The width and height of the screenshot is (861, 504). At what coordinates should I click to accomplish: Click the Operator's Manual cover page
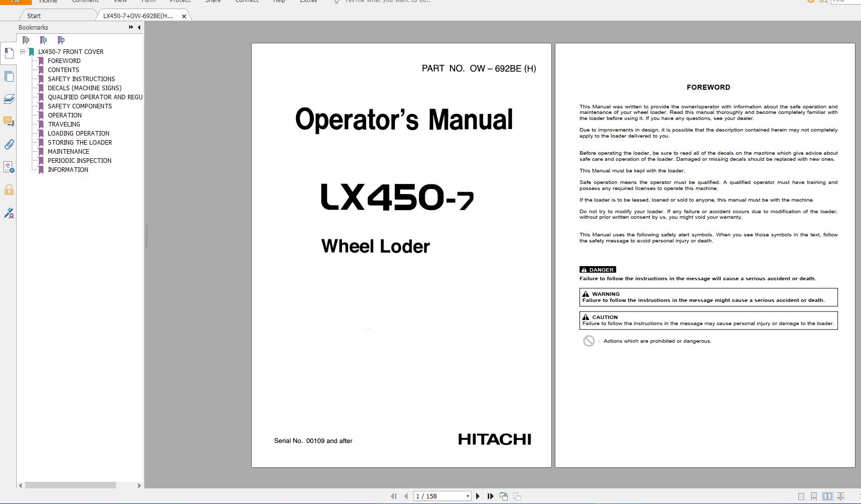pos(401,255)
